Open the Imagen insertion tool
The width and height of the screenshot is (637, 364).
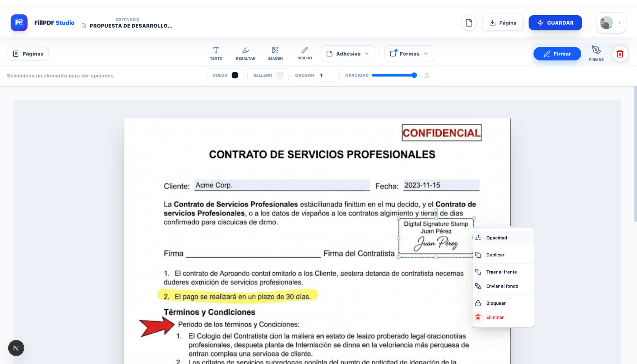pyautogui.click(x=275, y=53)
